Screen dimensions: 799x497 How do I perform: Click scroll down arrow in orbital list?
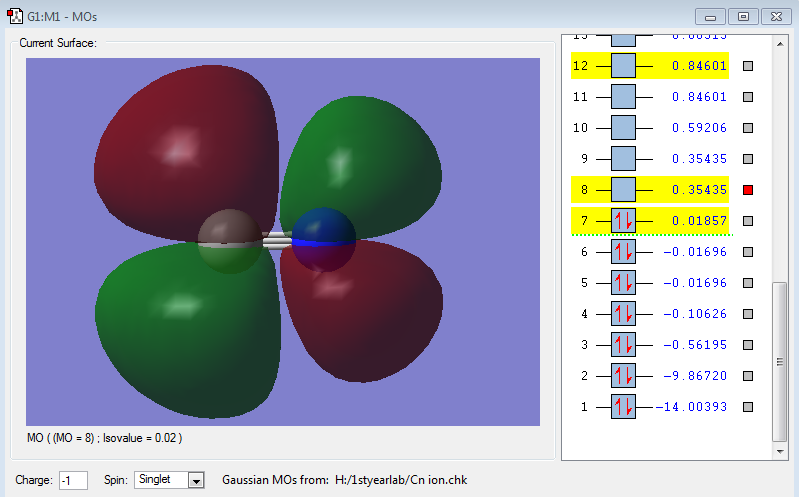coord(780,451)
